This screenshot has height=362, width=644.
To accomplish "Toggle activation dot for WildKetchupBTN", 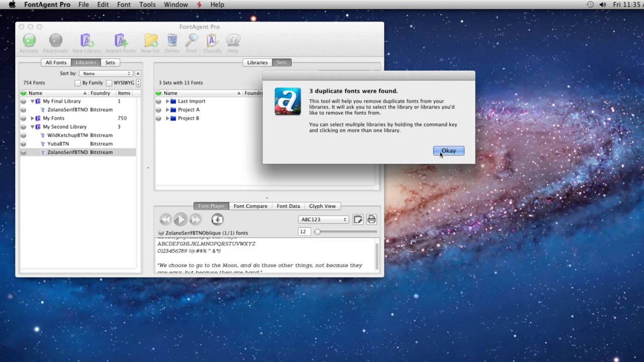I will pos(23,136).
